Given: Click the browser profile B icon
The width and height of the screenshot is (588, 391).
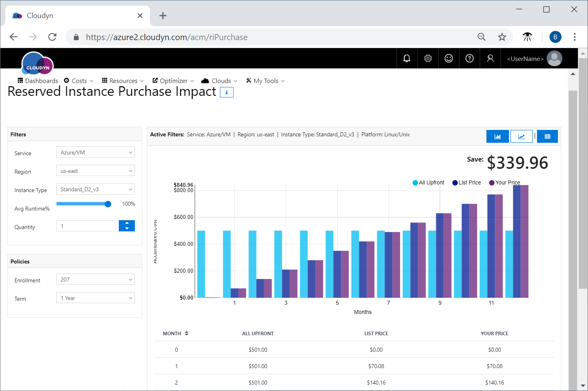Looking at the screenshot, I should [555, 37].
